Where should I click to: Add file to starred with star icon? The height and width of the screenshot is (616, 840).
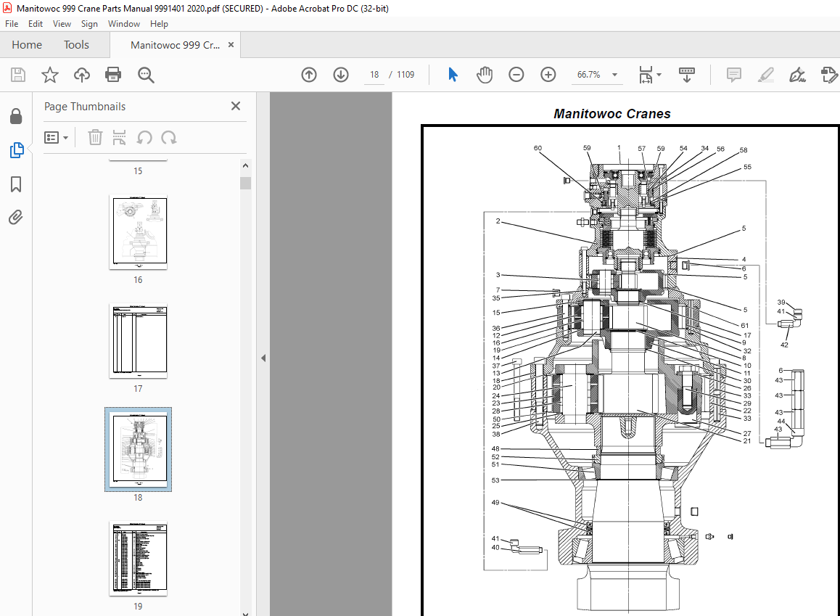click(x=50, y=75)
